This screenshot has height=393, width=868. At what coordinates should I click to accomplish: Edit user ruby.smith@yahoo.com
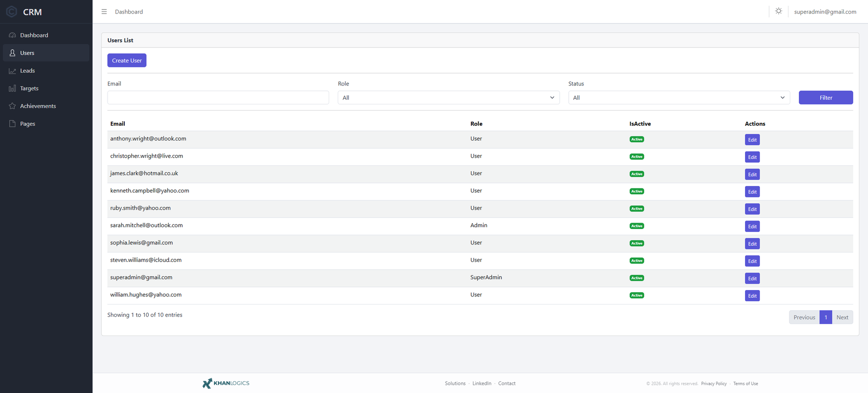pyautogui.click(x=752, y=209)
